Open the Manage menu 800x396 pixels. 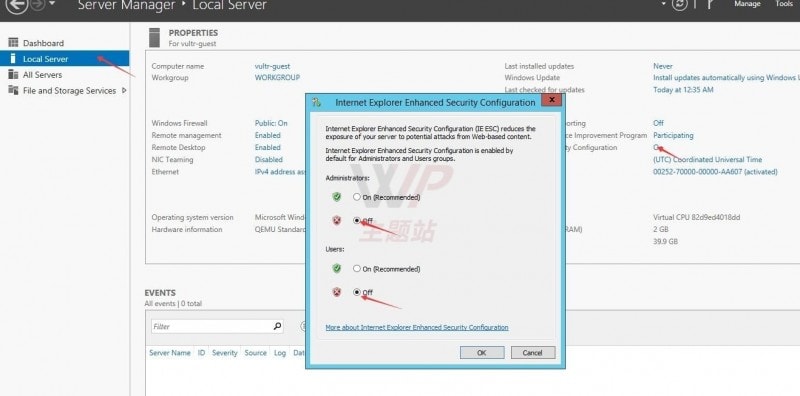[747, 4]
